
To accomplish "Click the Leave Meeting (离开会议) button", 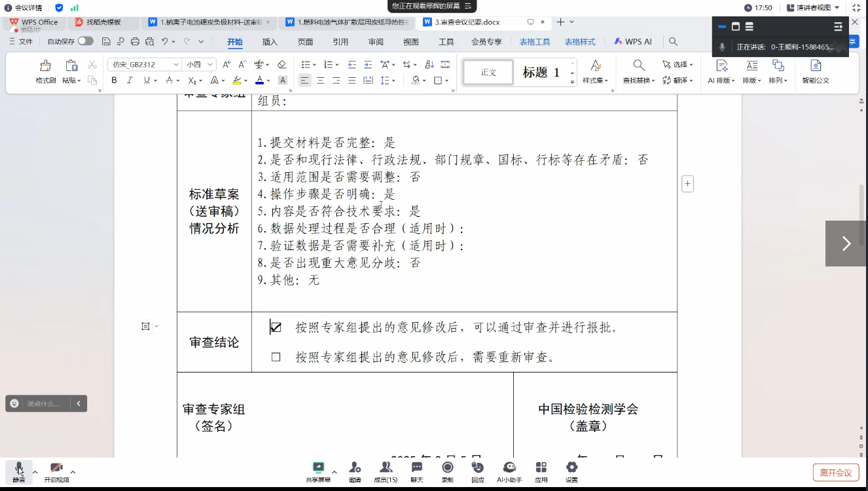I will [836, 473].
